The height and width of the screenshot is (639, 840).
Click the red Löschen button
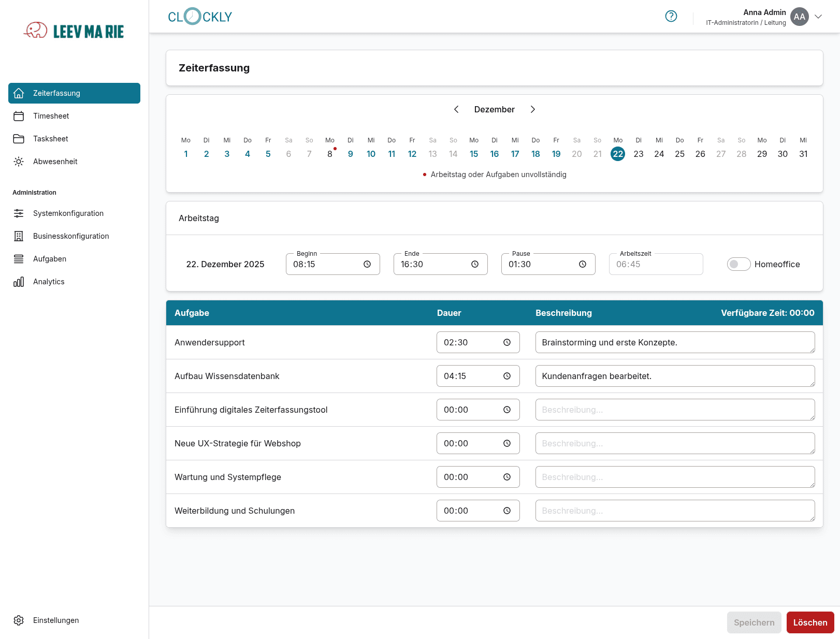point(810,622)
